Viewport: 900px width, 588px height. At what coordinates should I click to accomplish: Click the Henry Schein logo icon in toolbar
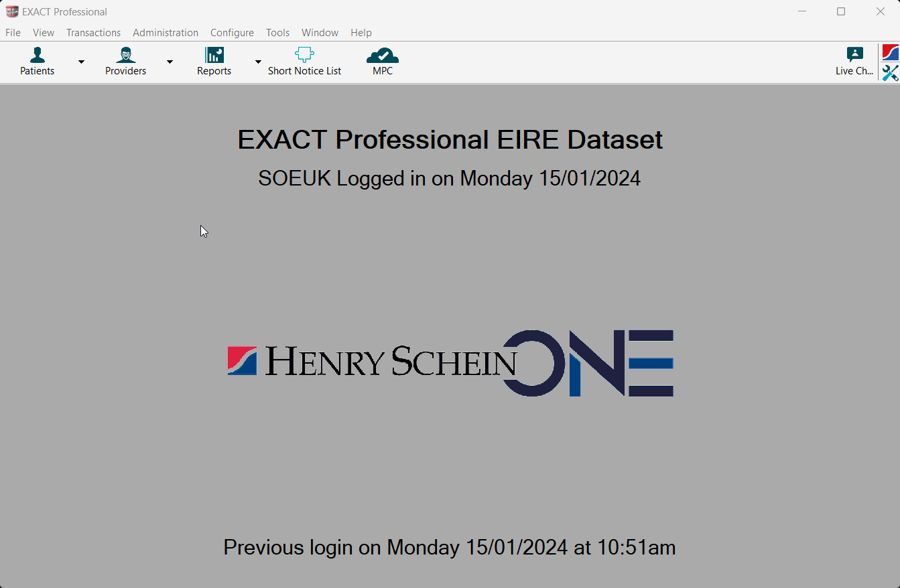point(891,53)
